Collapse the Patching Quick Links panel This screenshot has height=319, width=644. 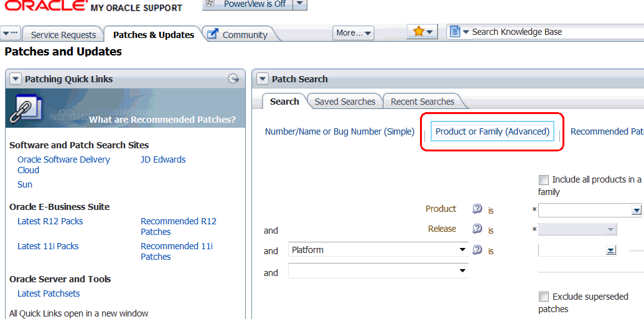point(15,79)
